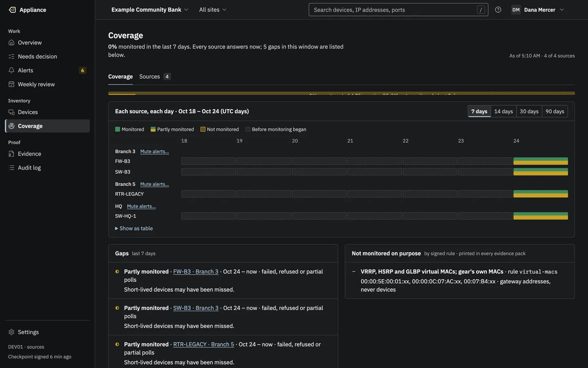Select the 7 days range
Viewport: 588px width, 368px height.
479,111
